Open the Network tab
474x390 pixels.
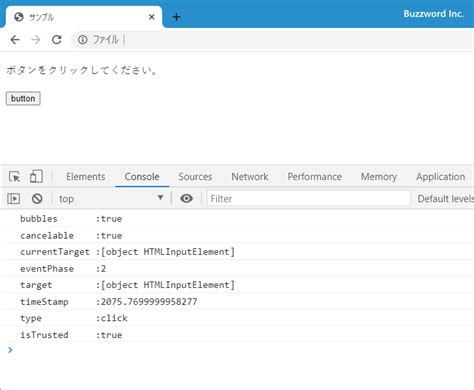250,177
